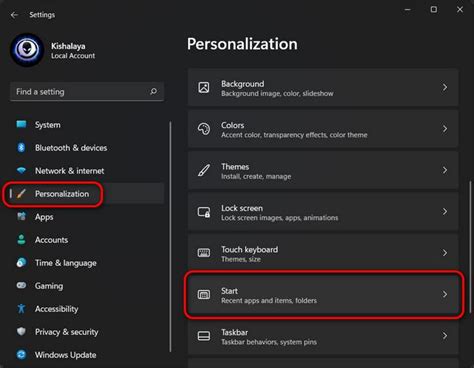Expand the Themes row chevron
474x368 pixels.
(x=445, y=170)
